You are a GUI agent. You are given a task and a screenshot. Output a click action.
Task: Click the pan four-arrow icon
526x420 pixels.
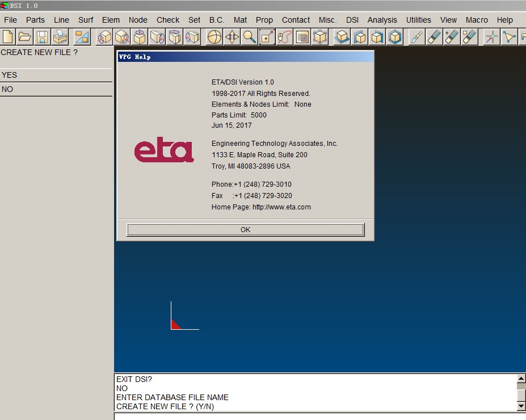232,37
